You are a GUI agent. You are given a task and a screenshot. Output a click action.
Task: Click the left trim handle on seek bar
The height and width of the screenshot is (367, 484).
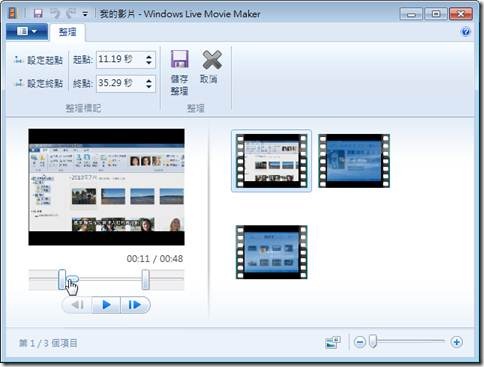[x=62, y=279]
